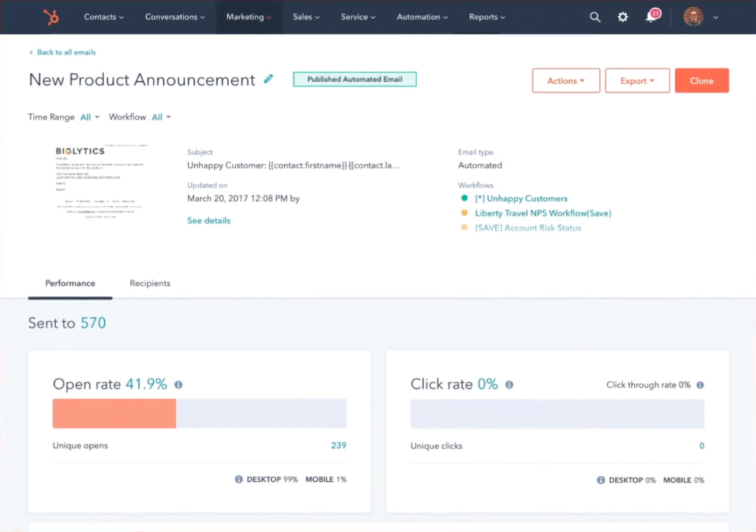The height and width of the screenshot is (532, 756).
Task: Open the Biglytics email preview thumbnail
Action: 100,181
